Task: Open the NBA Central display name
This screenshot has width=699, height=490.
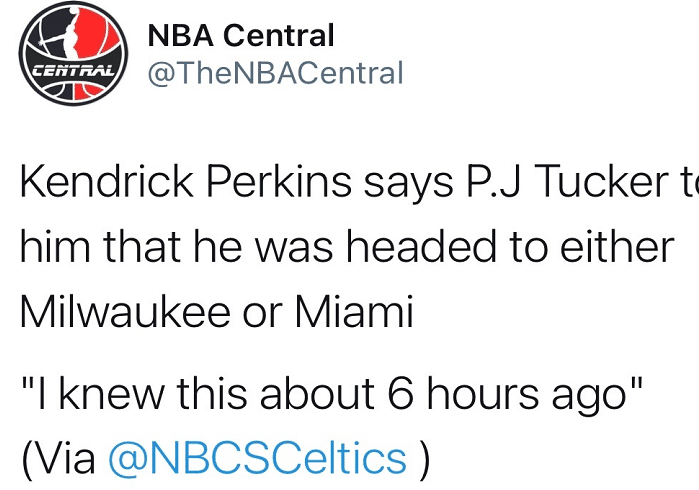Action: (241, 36)
